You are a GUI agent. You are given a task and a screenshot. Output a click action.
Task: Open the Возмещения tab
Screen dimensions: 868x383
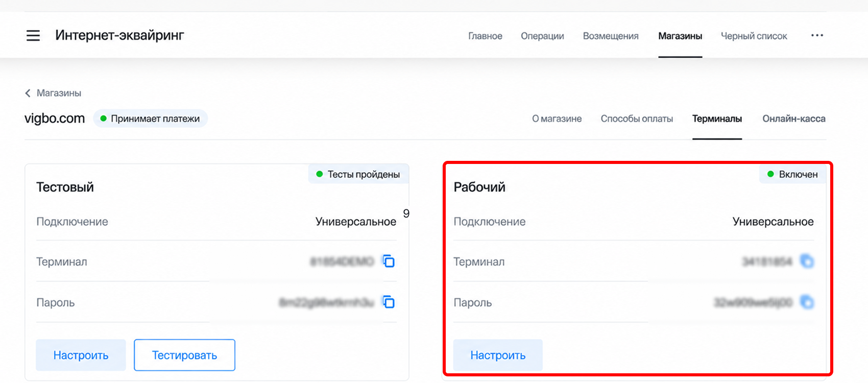(x=611, y=36)
